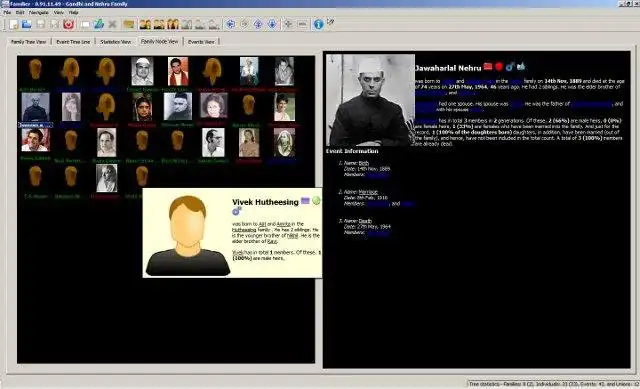Image resolution: width=640 pixels, height=389 pixels.
Task: Click the thumbs-up icon beside Jawaharlal Nehru
Action: tap(521, 66)
